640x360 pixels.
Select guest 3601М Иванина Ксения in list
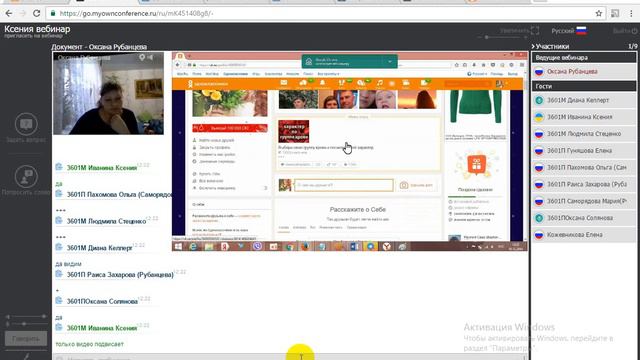[x=584, y=117]
